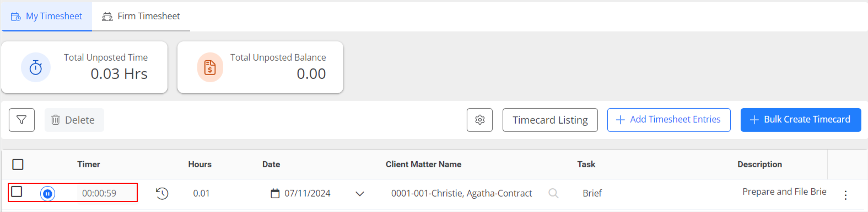Pause the running timer for the Brief entry
Screen dimensions: 868x212
point(48,193)
